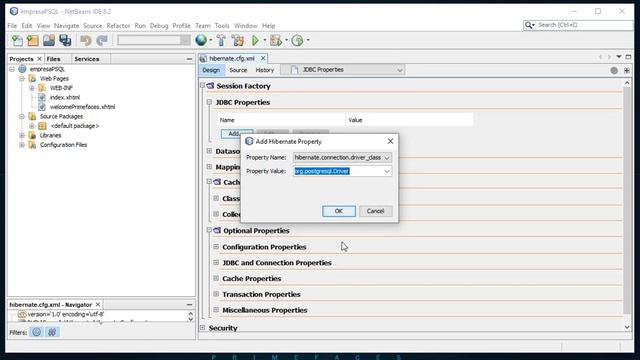Maximize the editor window icon
640x360 pixels.
tap(629, 57)
